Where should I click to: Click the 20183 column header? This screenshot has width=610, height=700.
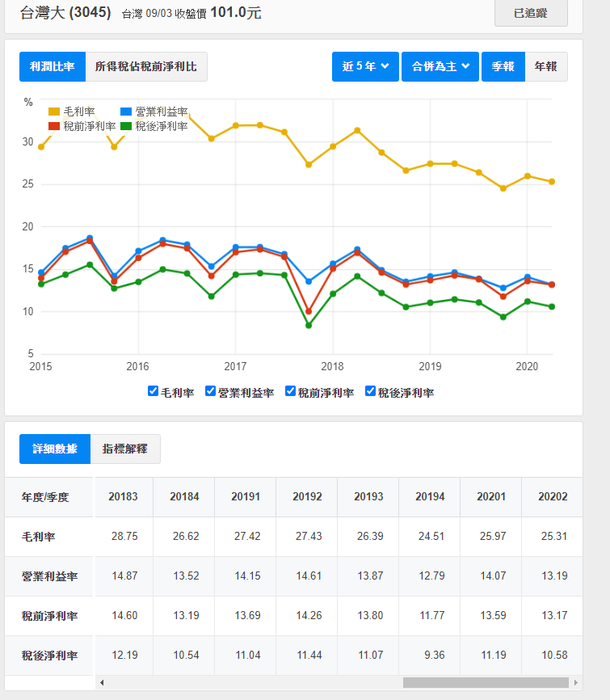pyautogui.click(x=123, y=497)
